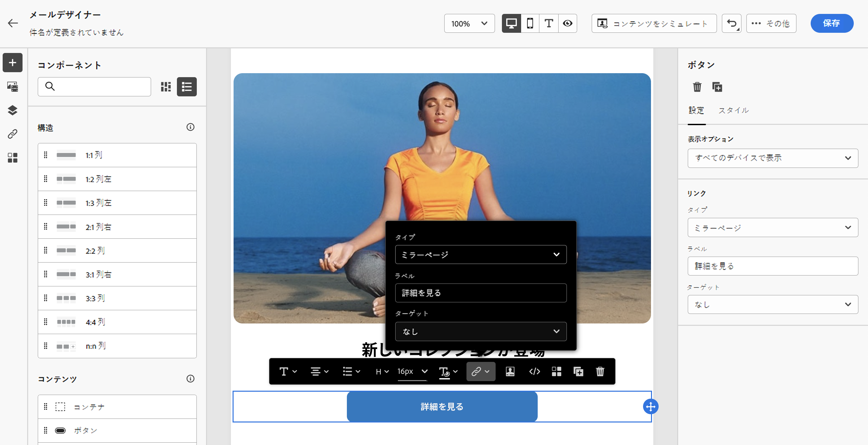The height and width of the screenshot is (445, 868).
Task: Switch to mobile device preview
Action: (x=530, y=23)
